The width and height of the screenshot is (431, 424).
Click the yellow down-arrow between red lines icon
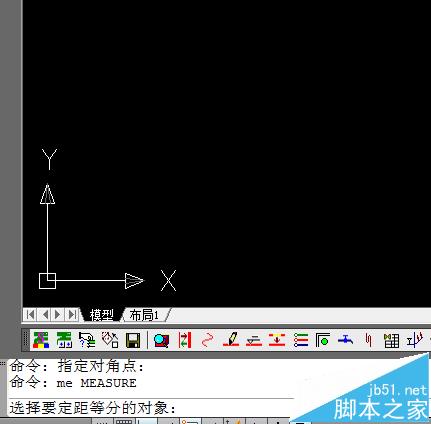pyautogui.click(x=277, y=340)
